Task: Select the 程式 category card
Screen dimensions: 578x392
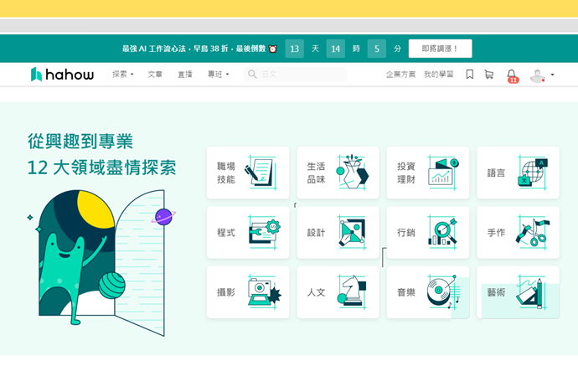Action: pyautogui.click(x=248, y=232)
